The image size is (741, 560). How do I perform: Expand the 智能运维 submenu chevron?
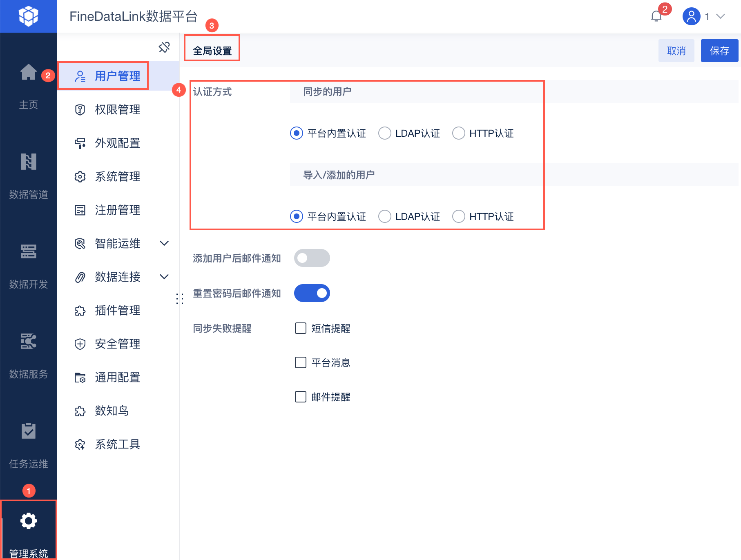(164, 244)
